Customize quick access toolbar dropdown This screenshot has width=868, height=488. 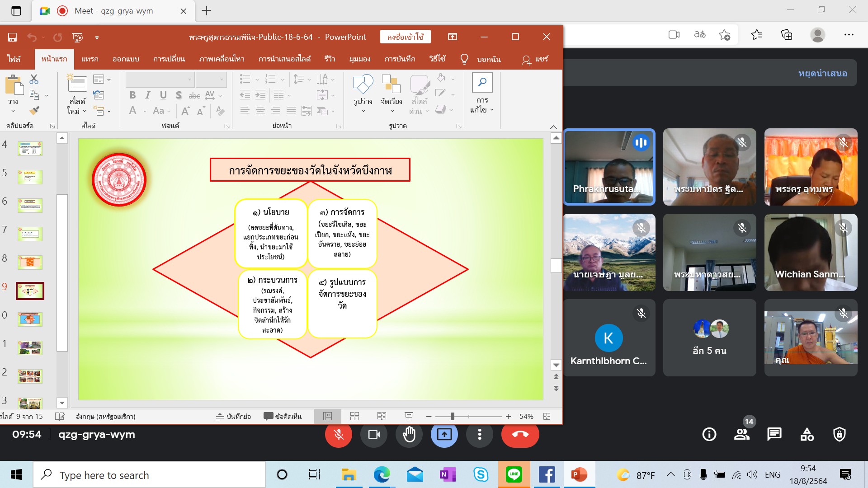tap(97, 38)
